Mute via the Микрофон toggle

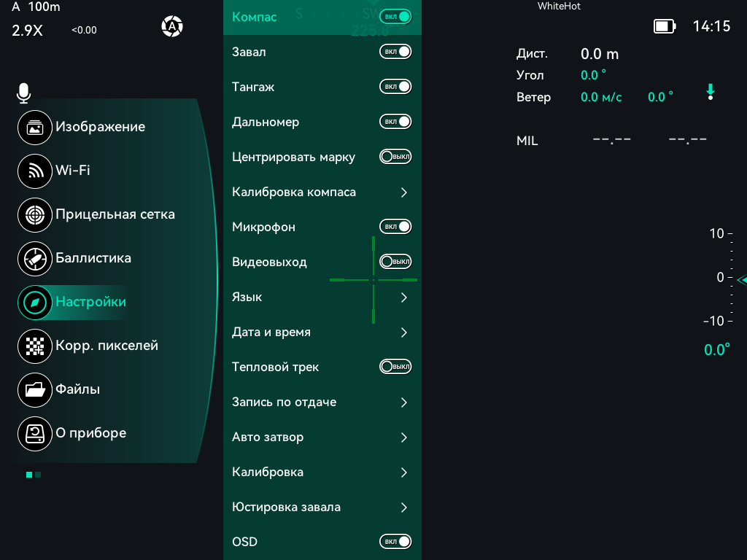click(x=395, y=227)
